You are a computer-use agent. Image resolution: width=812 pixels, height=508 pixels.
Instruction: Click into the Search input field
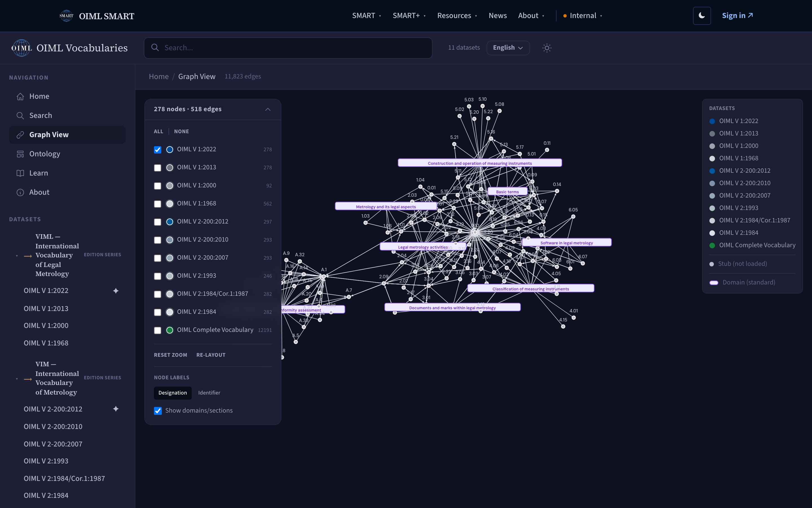click(x=288, y=48)
